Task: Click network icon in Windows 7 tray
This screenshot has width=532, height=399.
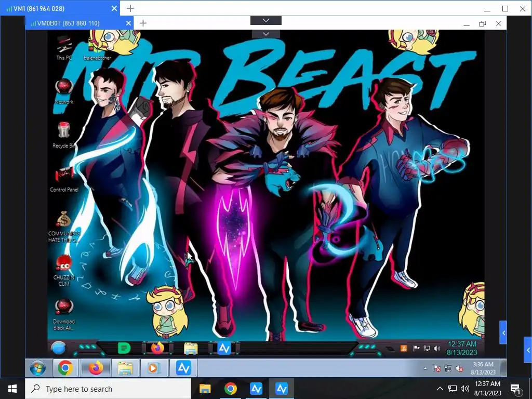Action: tap(448, 368)
